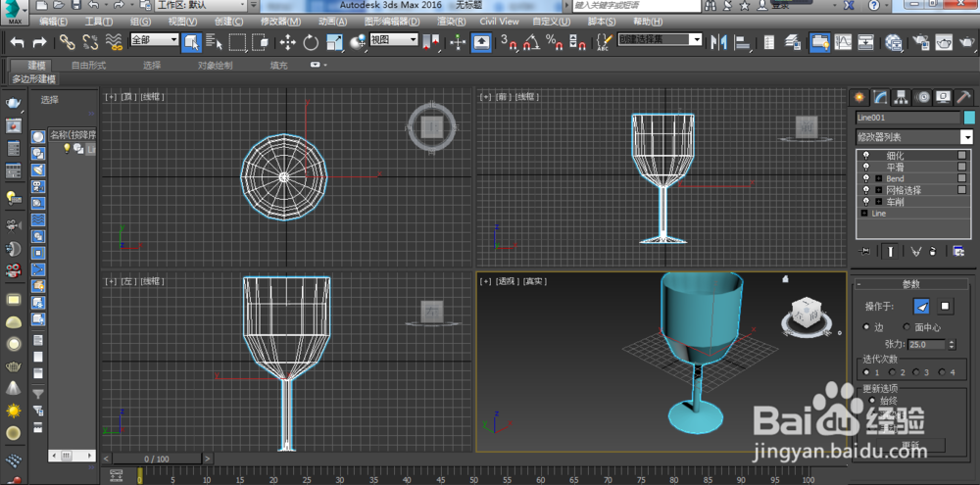Toggle visibility bulb of 平滑 modifier
Screen dimensions: 980x485
pos(865,167)
